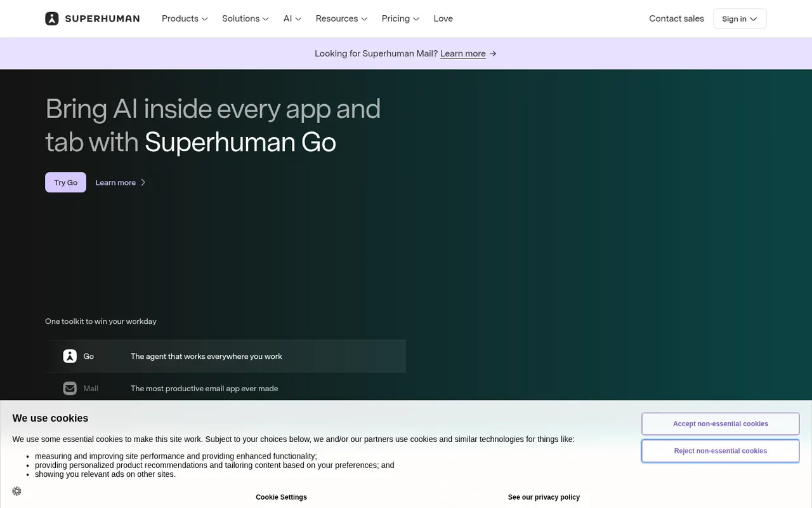
Task: Open Cookie Settings
Action: [281, 497]
